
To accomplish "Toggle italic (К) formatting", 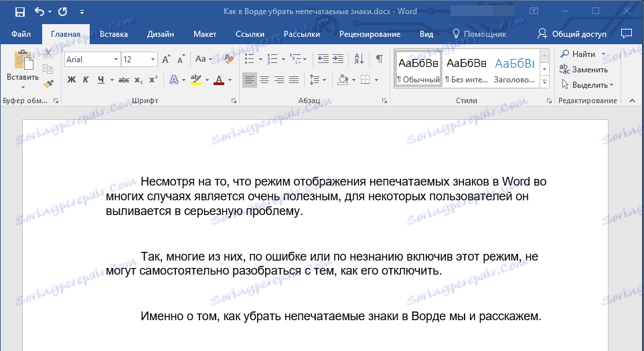I will tap(86, 80).
